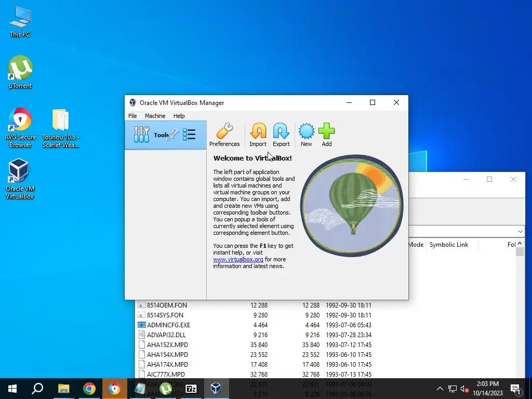This screenshot has height=399, width=532.
Task: Select the AIC777X.MPD file
Action: coord(166,374)
